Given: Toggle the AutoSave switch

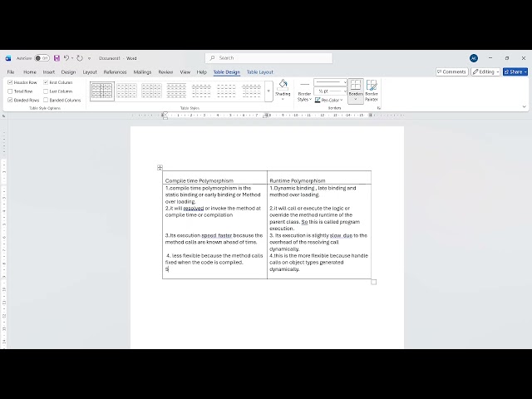Looking at the screenshot, I should click(42, 58).
